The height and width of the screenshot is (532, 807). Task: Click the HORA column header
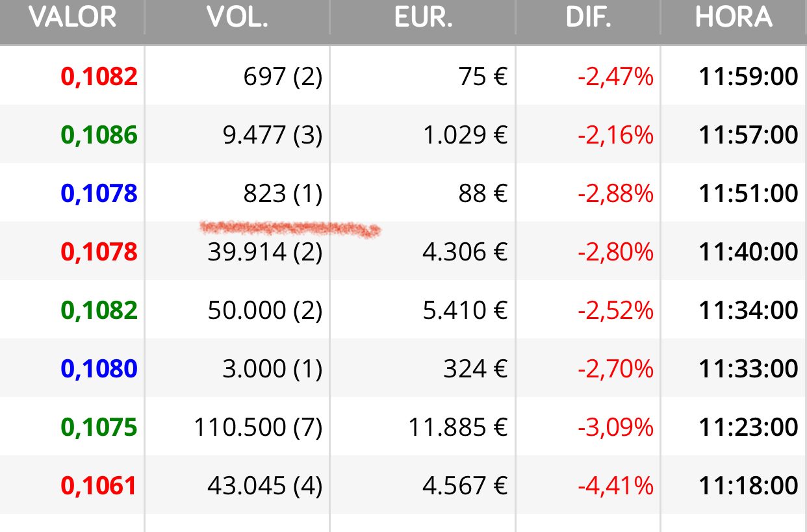pyautogui.click(x=734, y=18)
